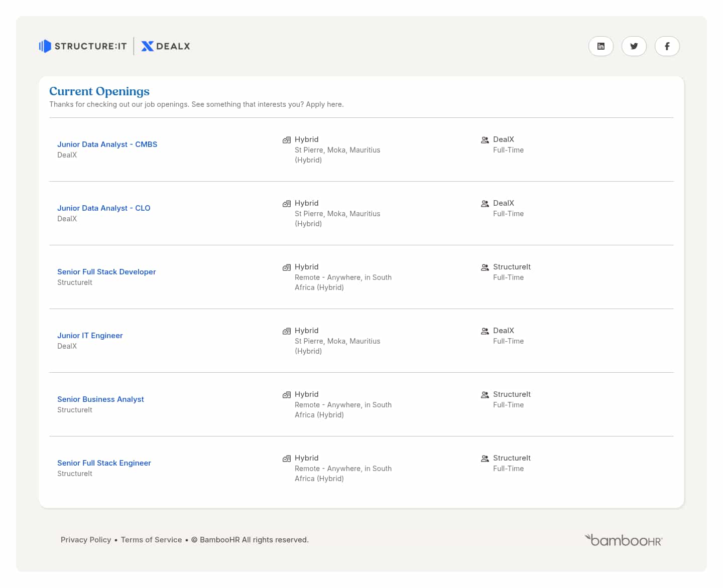View the Senior Business Analyst opening

[100, 399]
